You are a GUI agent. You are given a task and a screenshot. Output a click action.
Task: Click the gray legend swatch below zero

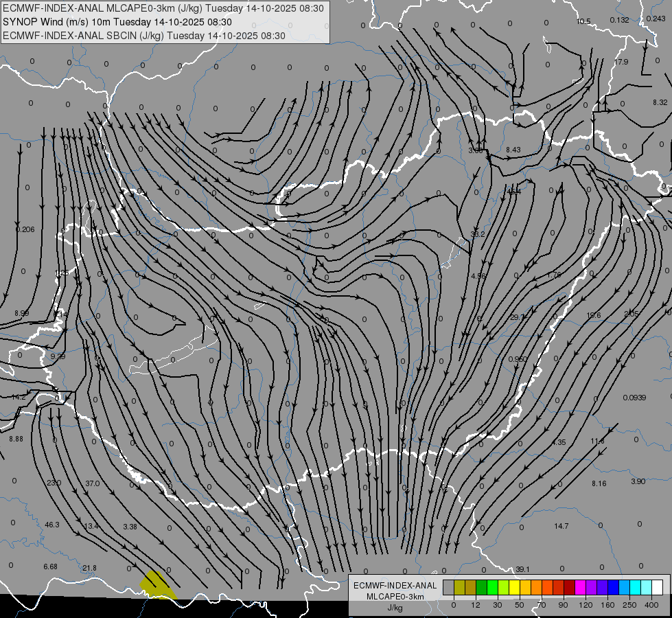[x=449, y=587]
